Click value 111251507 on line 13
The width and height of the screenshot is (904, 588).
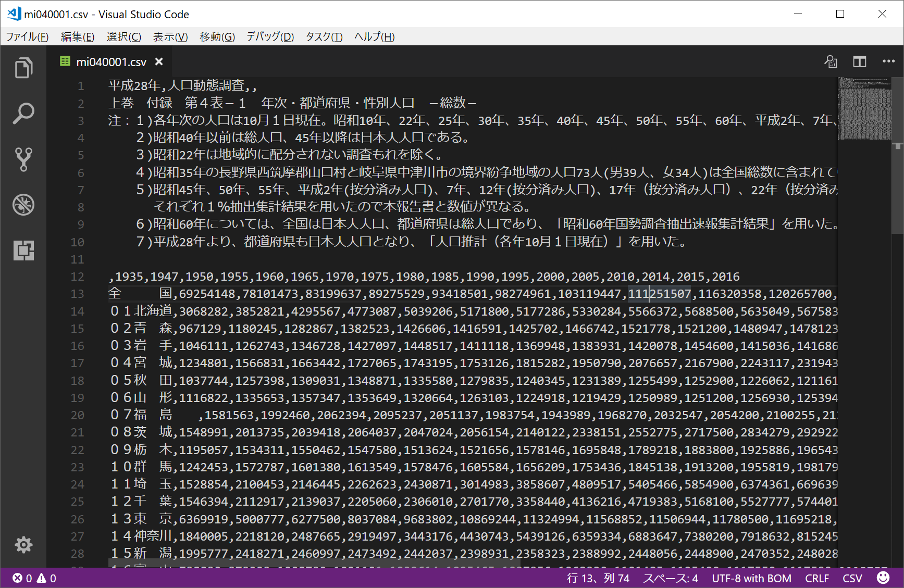659,294
